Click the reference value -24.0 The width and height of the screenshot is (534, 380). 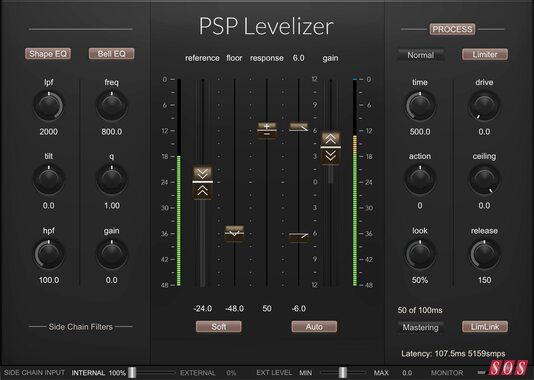pos(203,308)
